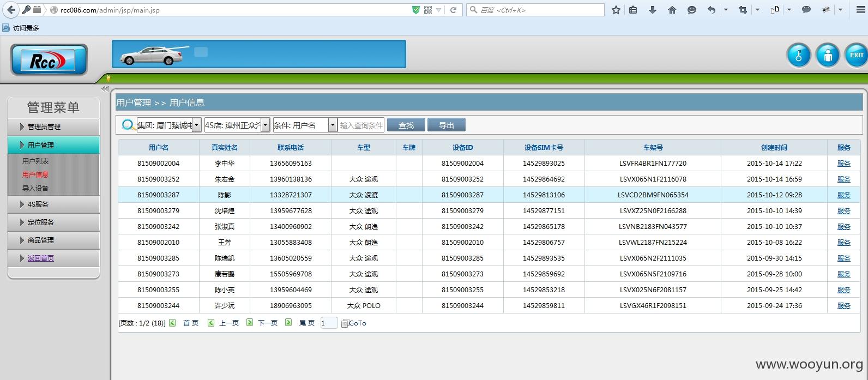
Task: Click the smiley face toolbar icon
Action: point(691,10)
